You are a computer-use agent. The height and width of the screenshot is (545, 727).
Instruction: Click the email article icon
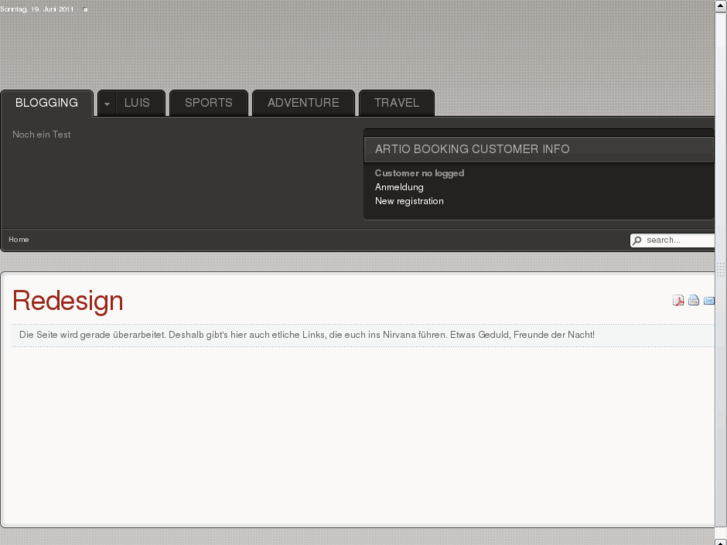tap(709, 301)
